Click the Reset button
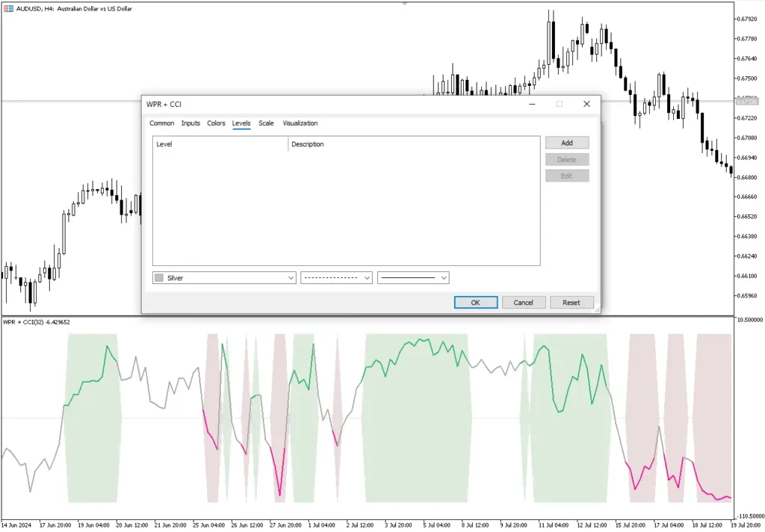The width and height of the screenshot is (765, 532). pos(572,303)
